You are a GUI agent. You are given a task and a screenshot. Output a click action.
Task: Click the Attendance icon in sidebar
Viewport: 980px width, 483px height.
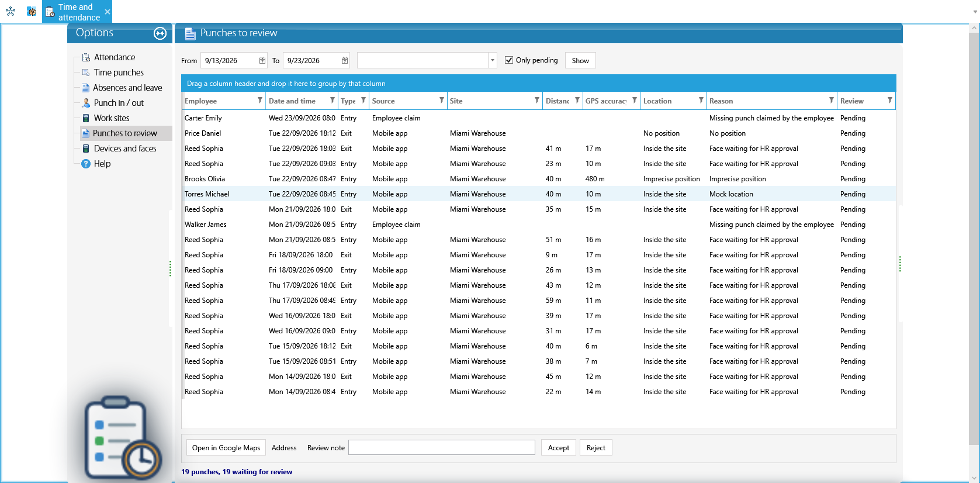(x=86, y=57)
